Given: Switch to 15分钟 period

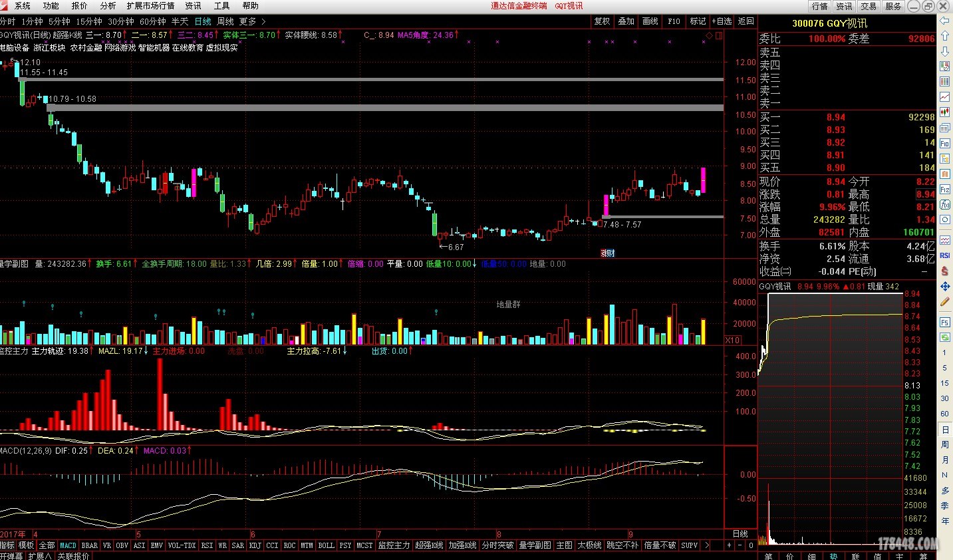Looking at the screenshot, I should [89, 21].
